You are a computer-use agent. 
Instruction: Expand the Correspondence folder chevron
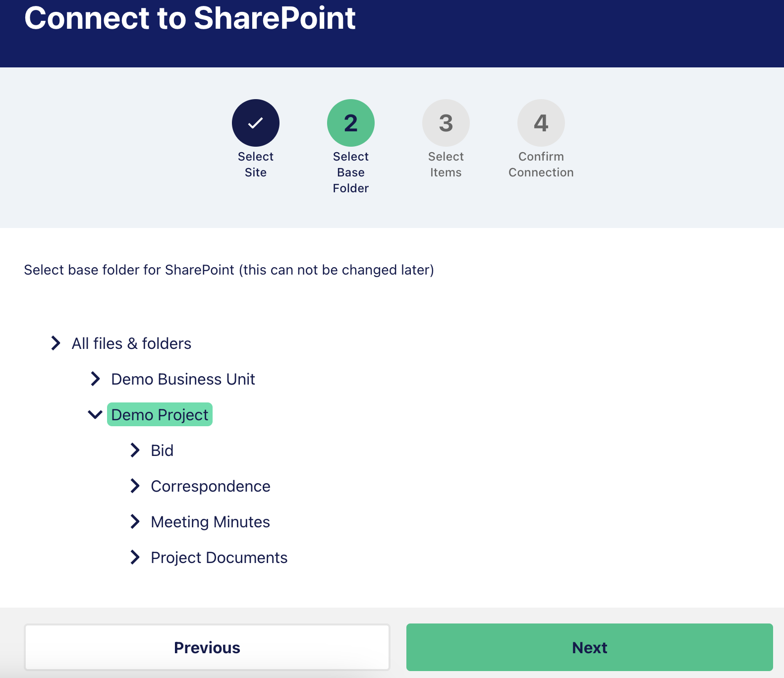[135, 486]
